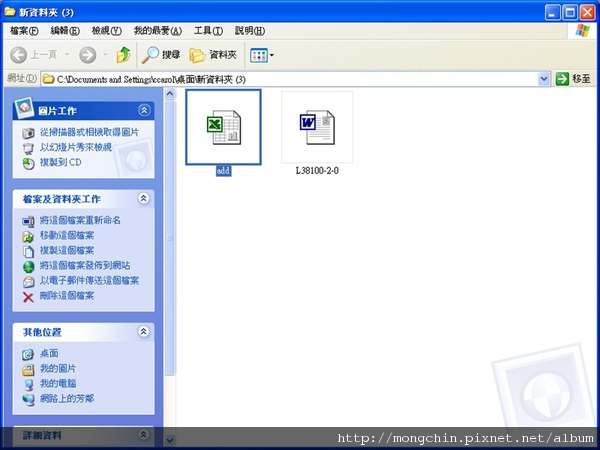The width and height of the screenshot is (600, 450).
Task: Click the forward navigation arrow
Action: pos(88,55)
